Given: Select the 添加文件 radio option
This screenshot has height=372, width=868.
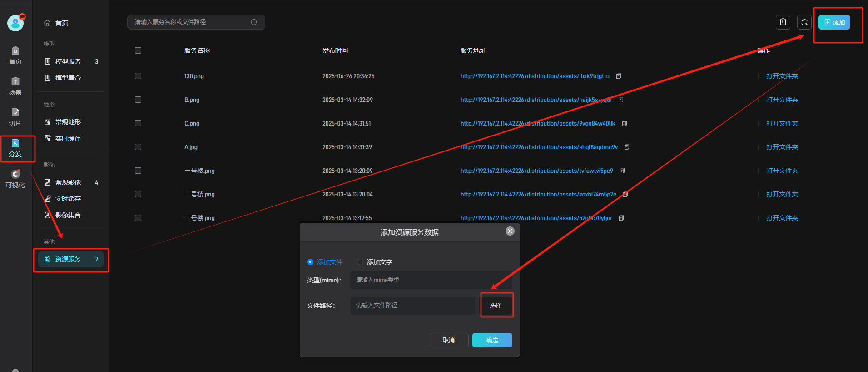Looking at the screenshot, I should (310, 262).
